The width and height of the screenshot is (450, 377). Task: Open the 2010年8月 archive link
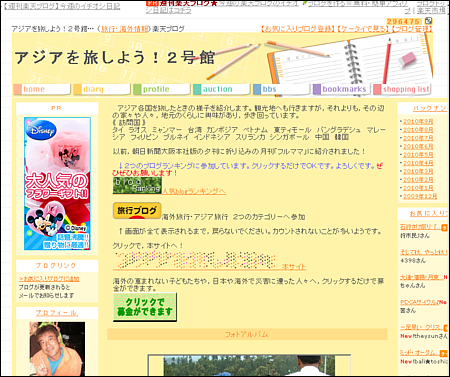point(418,130)
